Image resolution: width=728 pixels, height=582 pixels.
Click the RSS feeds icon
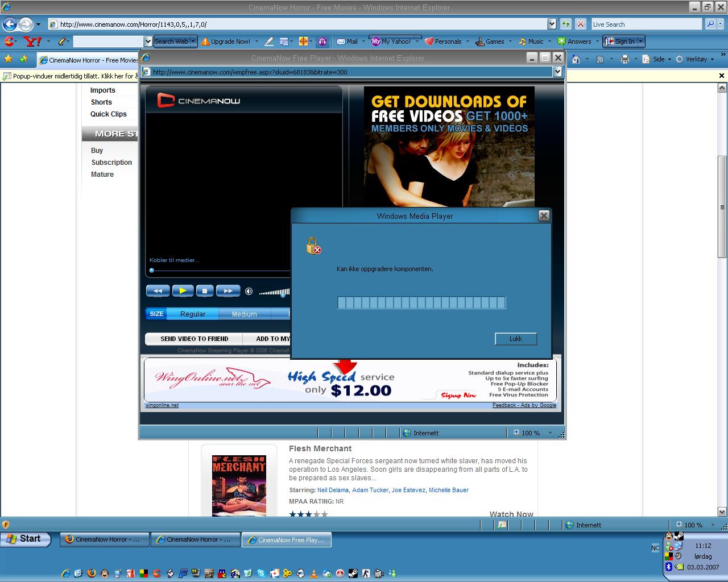coord(599,59)
